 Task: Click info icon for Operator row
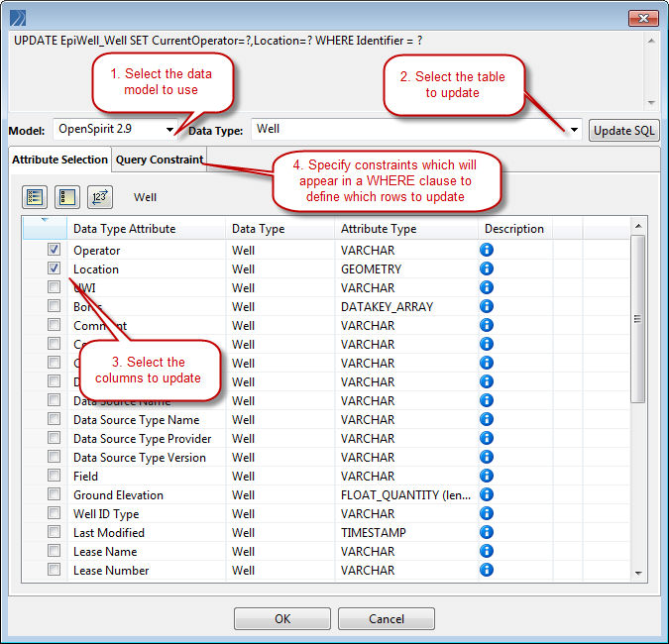pos(487,250)
